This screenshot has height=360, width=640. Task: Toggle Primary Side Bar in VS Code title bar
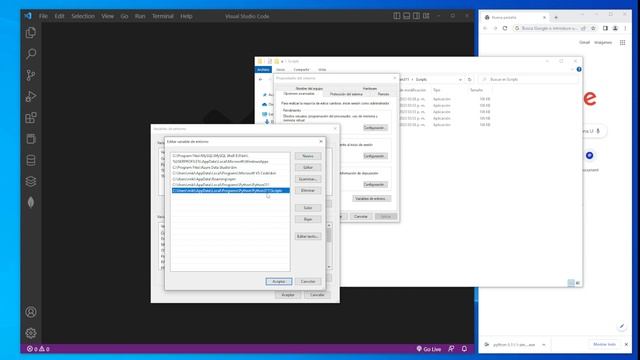(x=397, y=16)
